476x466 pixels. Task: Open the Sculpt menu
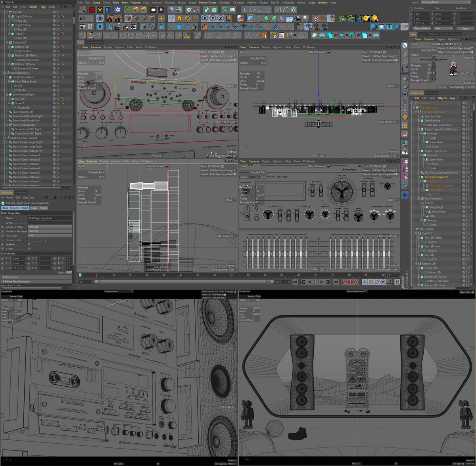(192, 2)
